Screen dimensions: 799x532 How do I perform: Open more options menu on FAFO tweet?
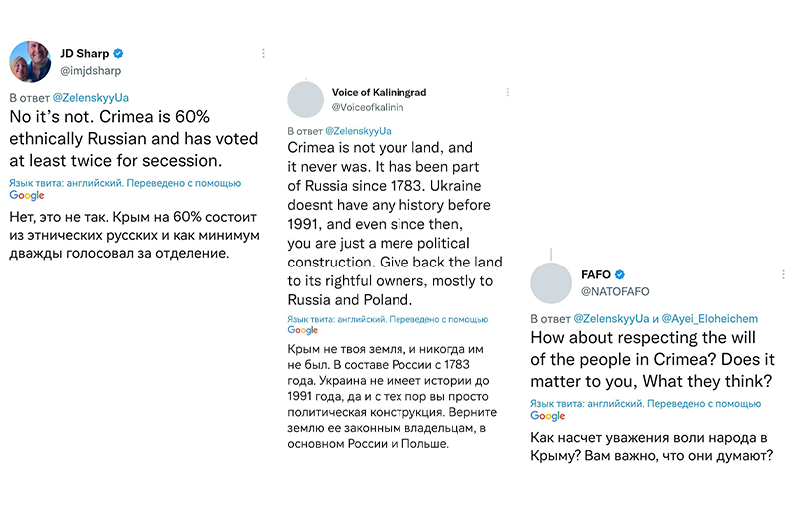coord(783,274)
